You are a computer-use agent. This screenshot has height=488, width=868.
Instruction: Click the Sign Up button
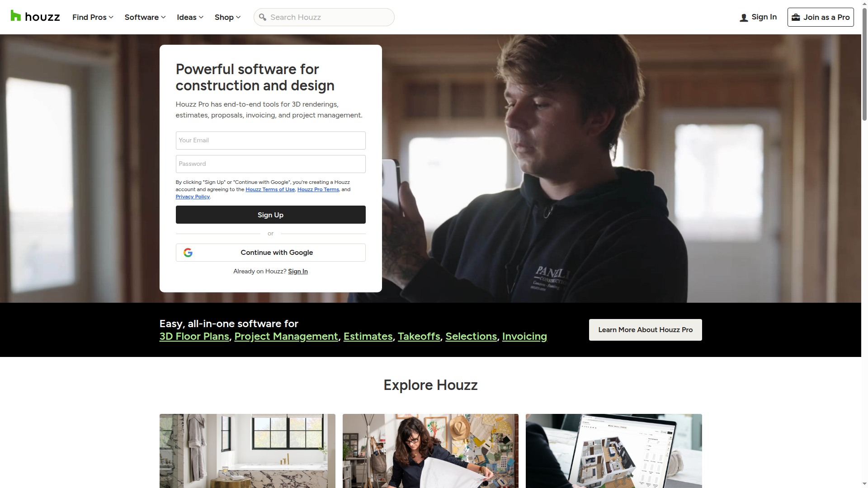[x=270, y=215]
